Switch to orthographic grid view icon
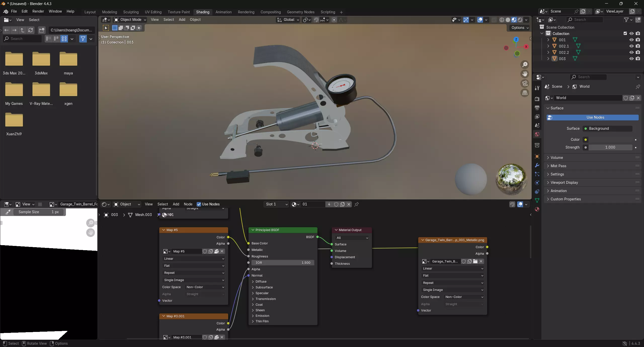This screenshot has width=644, height=347. click(525, 93)
